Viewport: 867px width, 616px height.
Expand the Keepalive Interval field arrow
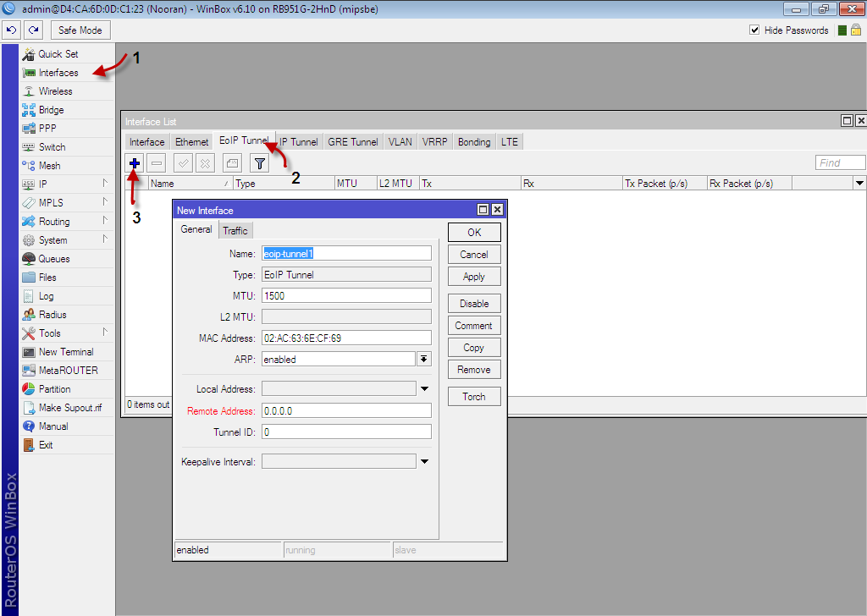pyautogui.click(x=425, y=462)
